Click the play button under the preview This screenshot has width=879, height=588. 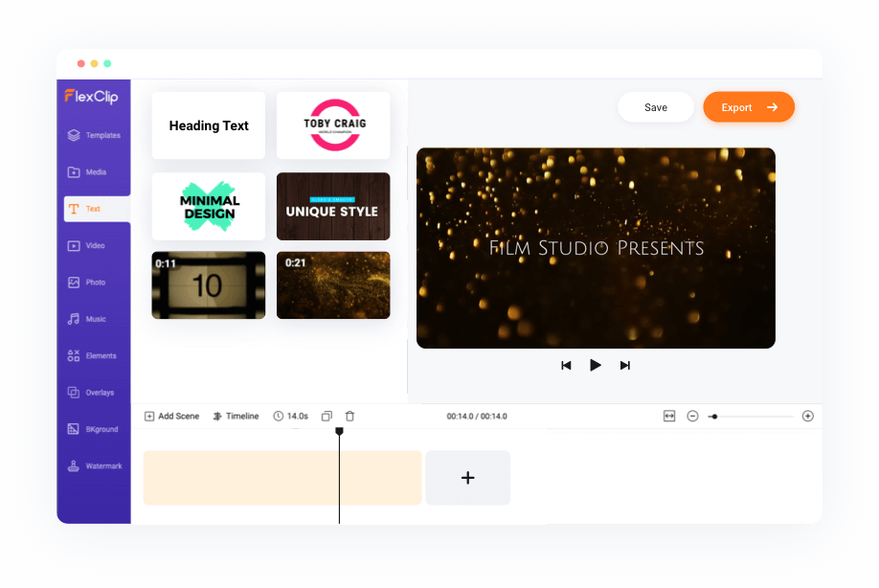click(x=595, y=365)
